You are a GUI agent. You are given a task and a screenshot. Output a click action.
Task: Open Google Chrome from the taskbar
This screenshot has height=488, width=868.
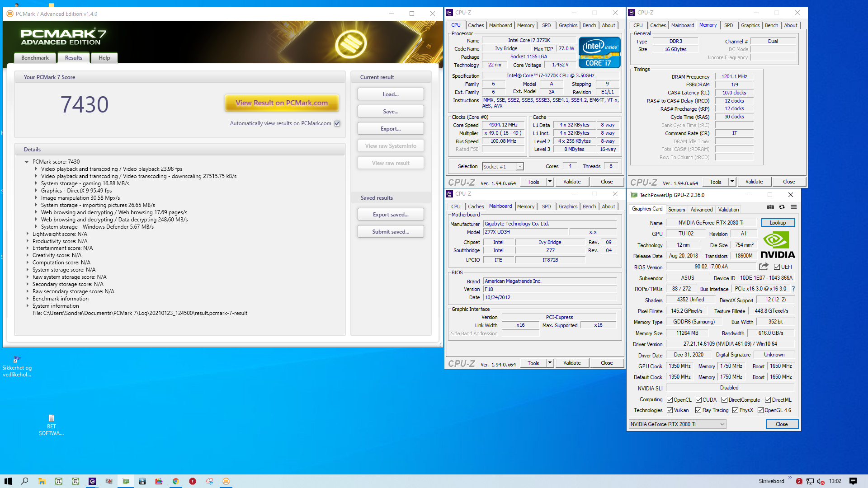(x=175, y=481)
